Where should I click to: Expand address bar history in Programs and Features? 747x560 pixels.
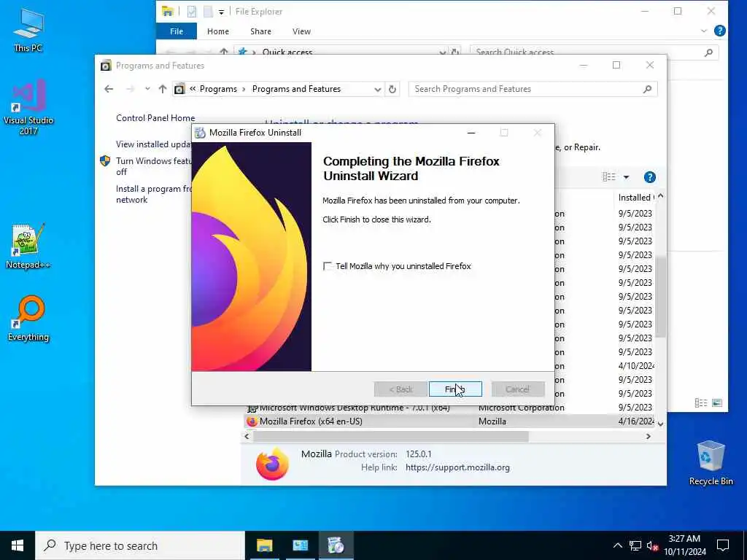tap(377, 89)
